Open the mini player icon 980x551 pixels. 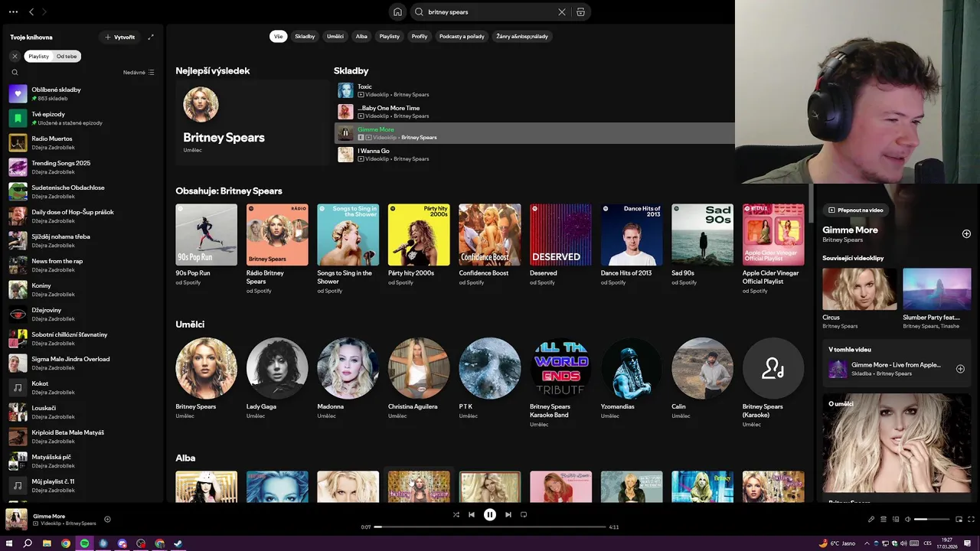(959, 519)
